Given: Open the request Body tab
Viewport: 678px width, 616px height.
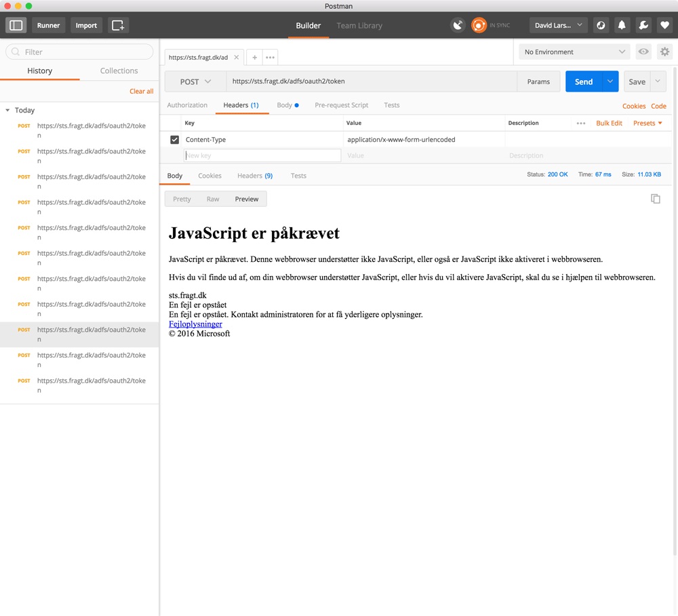Looking at the screenshot, I should coord(287,105).
